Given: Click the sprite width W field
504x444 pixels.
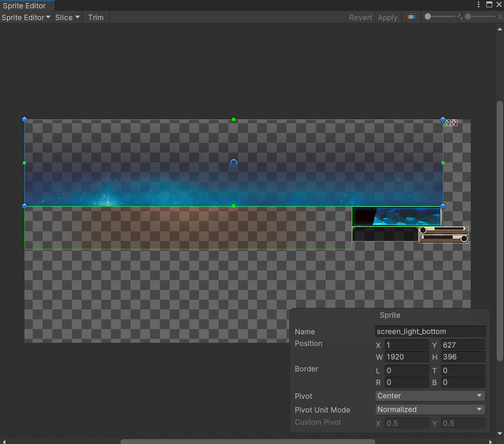Looking at the screenshot, I should tap(407, 357).
